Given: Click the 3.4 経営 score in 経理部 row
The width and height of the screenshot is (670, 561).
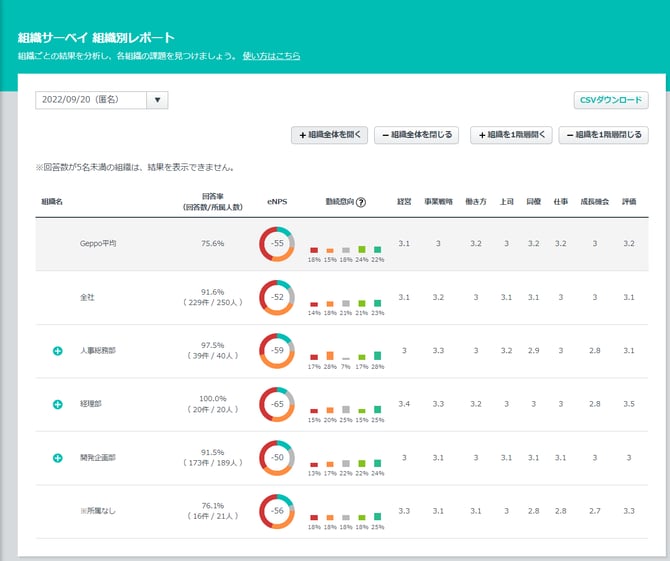Looking at the screenshot, I should (404, 404).
